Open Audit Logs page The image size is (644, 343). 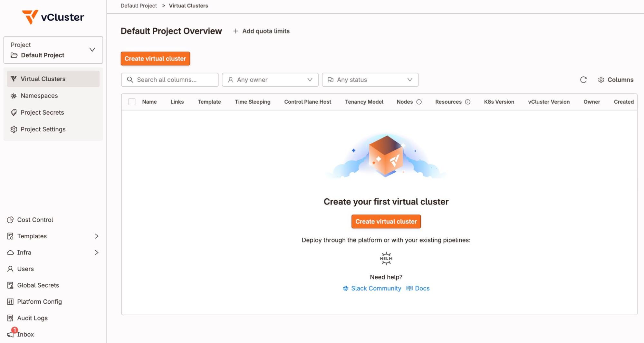[32, 318]
